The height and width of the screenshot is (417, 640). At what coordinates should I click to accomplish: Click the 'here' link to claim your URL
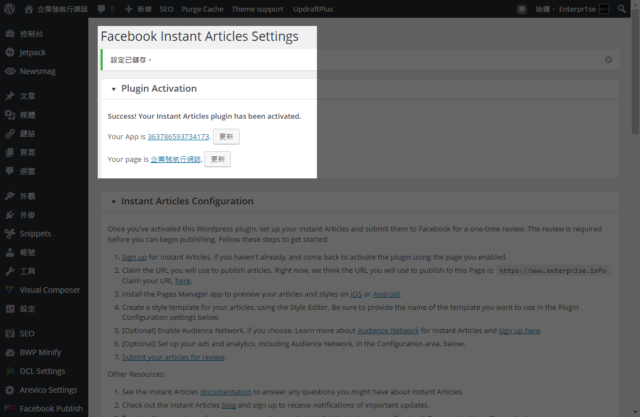point(183,281)
